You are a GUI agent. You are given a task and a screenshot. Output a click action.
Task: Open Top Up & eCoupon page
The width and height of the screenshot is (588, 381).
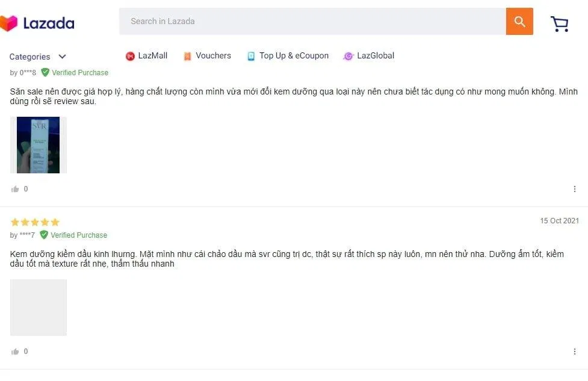point(294,55)
